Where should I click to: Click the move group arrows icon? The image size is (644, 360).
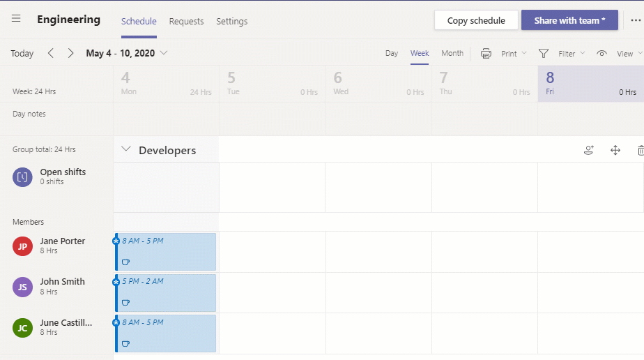coord(615,151)
